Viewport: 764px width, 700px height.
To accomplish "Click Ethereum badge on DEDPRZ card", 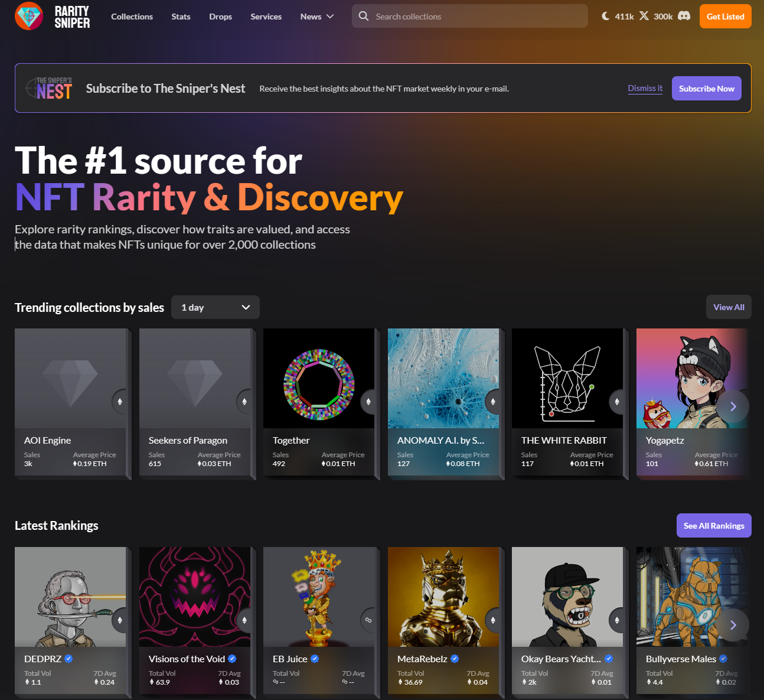I will point(120,620).
